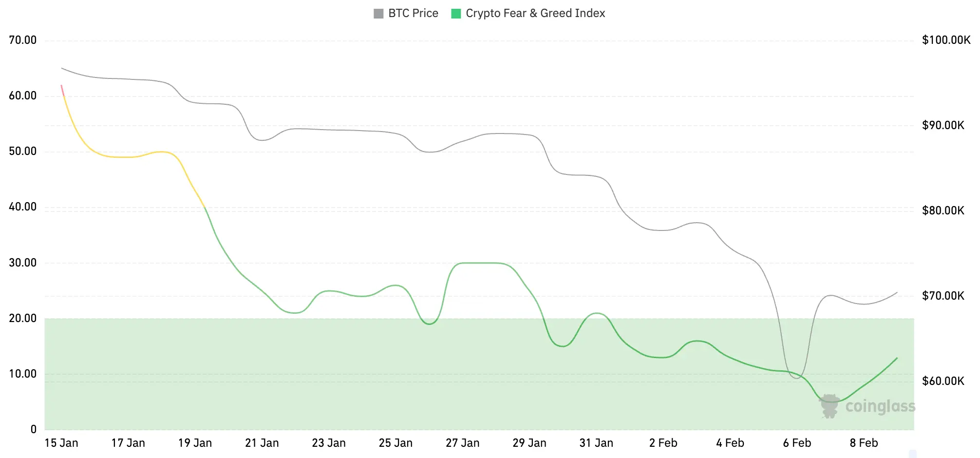Toggle the Crypto Fear & Greed Index label
The image size is (980, 458).
tap(535, 14)
